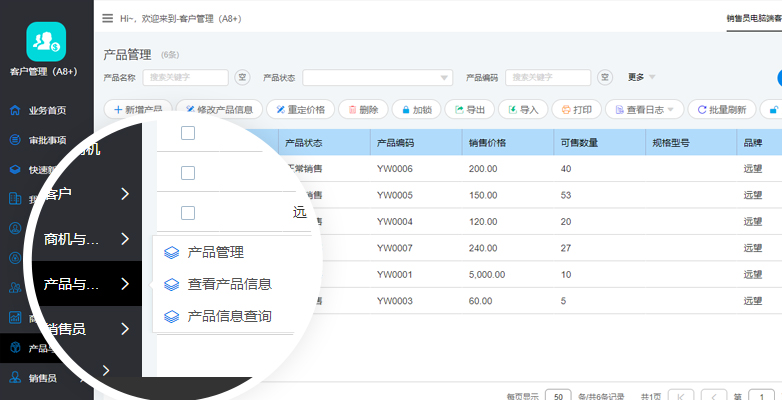Choose 产品信息查询 from the submenu
This screenshot has height=400, width=782.
229,316
